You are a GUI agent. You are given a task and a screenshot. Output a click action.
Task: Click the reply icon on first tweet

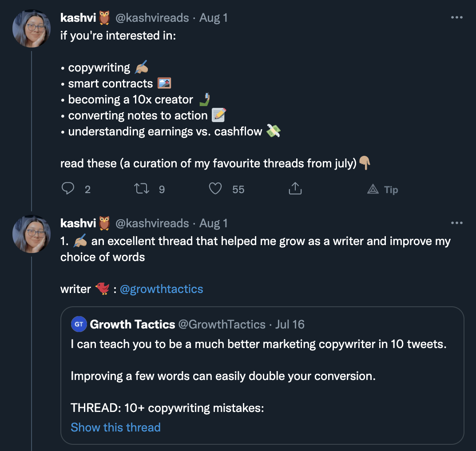[x=68, y=189]
